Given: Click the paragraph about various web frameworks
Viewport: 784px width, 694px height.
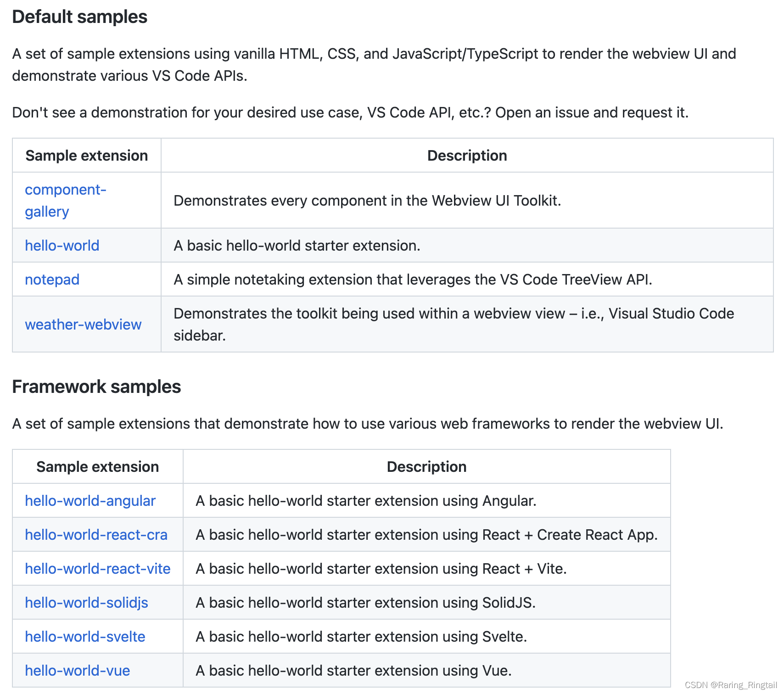Looking at the screenshot, I should pos(368,424).
